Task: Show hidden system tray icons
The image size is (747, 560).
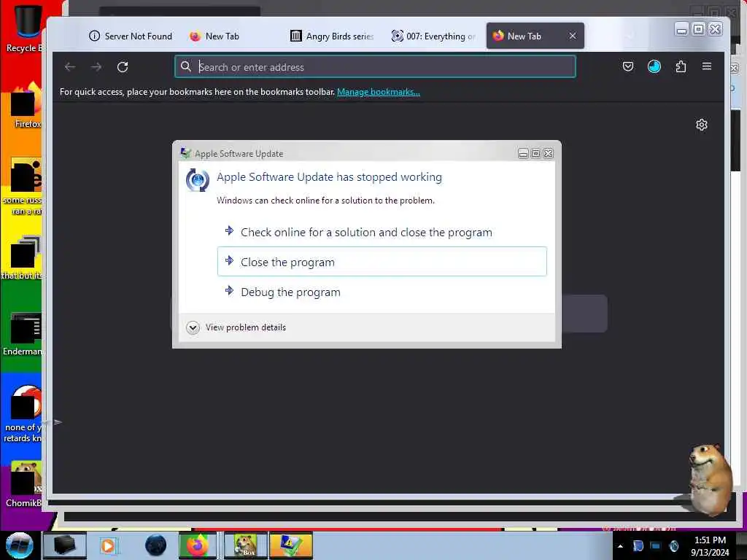Action: click(x=620, y=546)
